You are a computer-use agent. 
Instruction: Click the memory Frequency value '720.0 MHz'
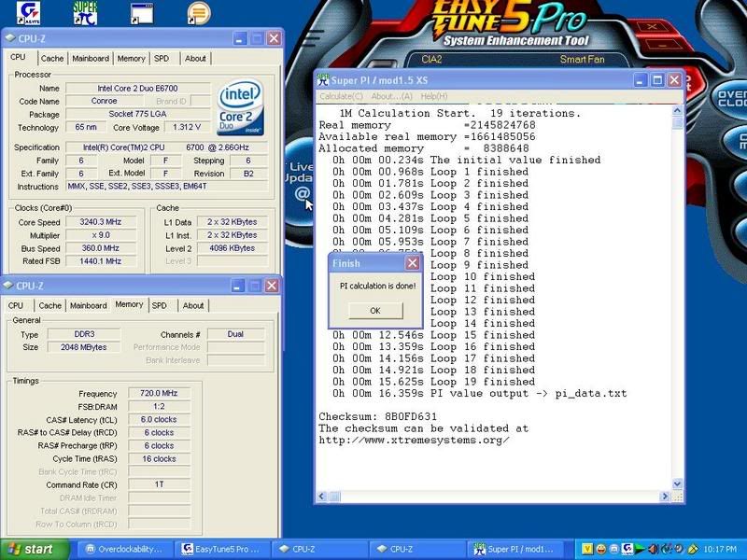[159, 393]
